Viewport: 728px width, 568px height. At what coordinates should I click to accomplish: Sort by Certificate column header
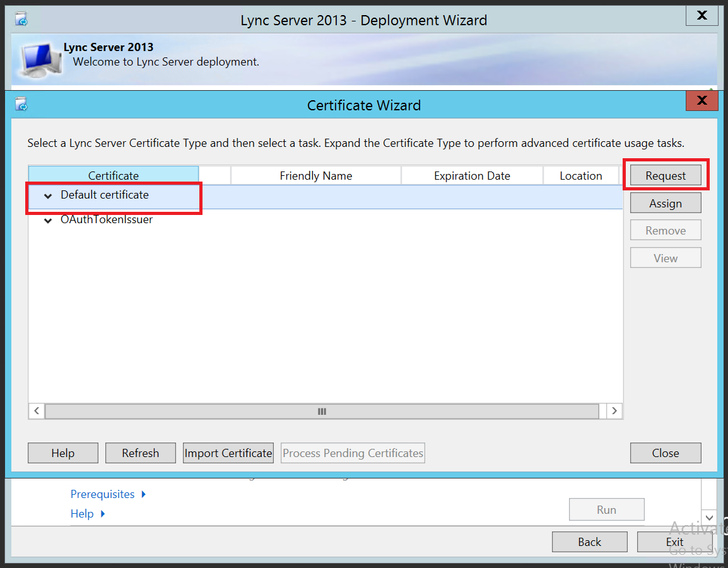(x=114, y=175)
